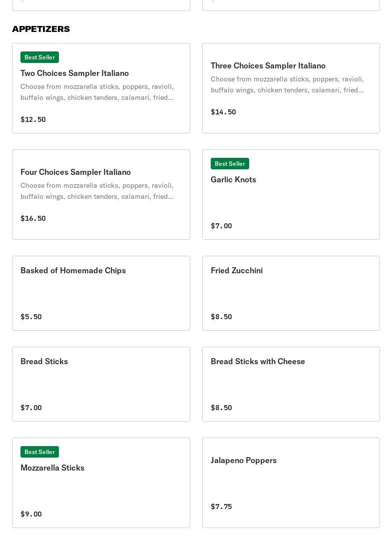This screenshot has width=392, height=541.
Task: Select Three Choices Sampler Italiano card
Action: [x=291, y=88]
